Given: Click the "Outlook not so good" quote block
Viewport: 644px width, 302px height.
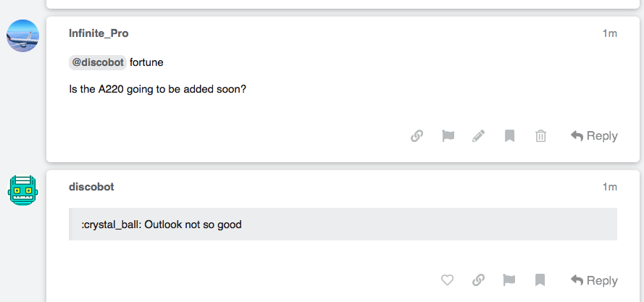Looking at the screenshot, I should point(343,225).
